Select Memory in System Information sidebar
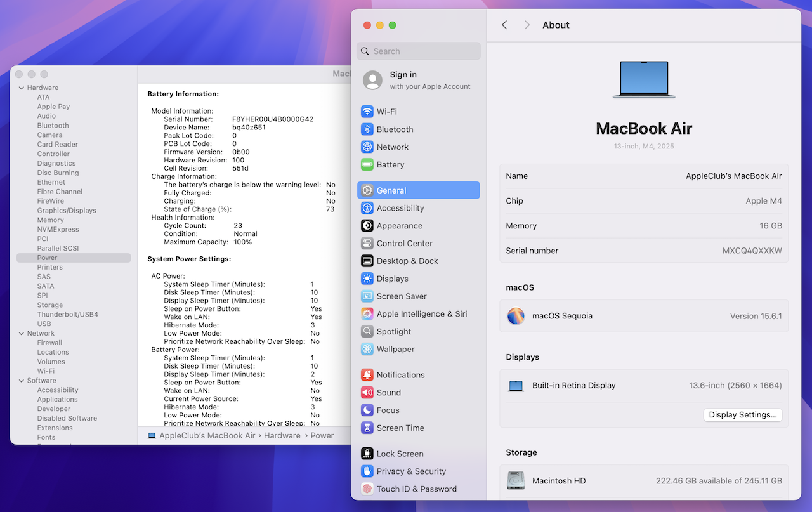The image size is (812, 512). (x=50, y=220)
